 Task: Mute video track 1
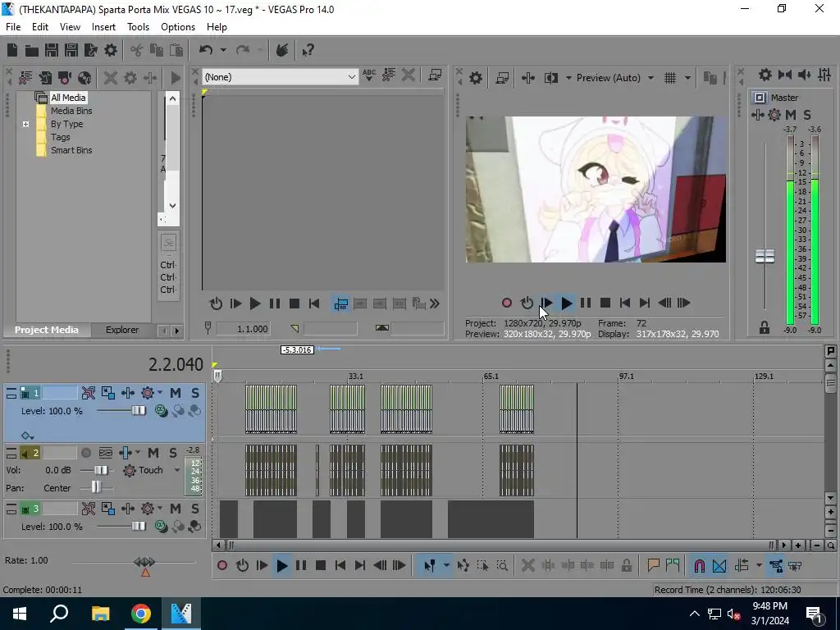tap(176, 393)
